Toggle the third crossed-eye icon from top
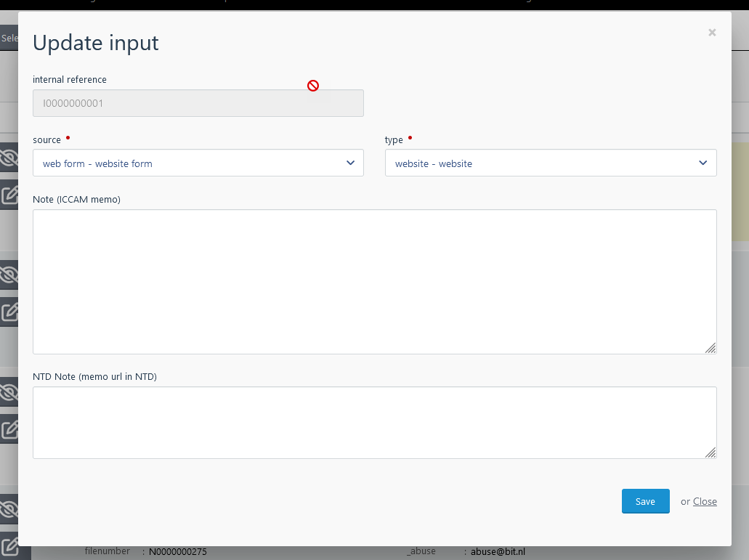Viewport: 749px width, 560px height. (8, 392)
